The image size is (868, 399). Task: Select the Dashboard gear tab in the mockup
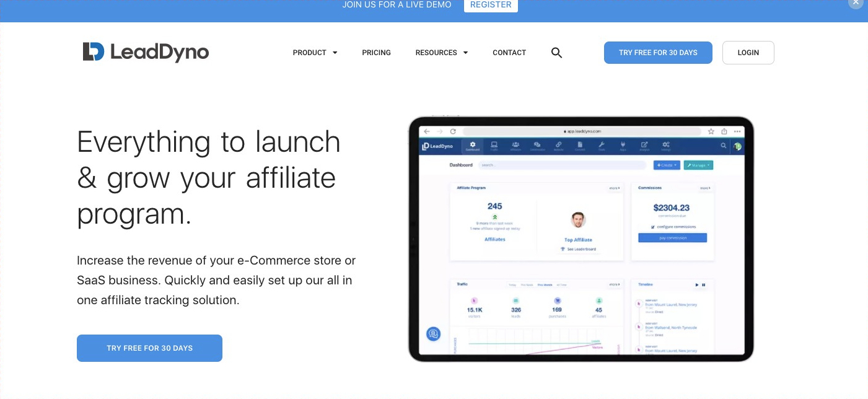[473, 146]
